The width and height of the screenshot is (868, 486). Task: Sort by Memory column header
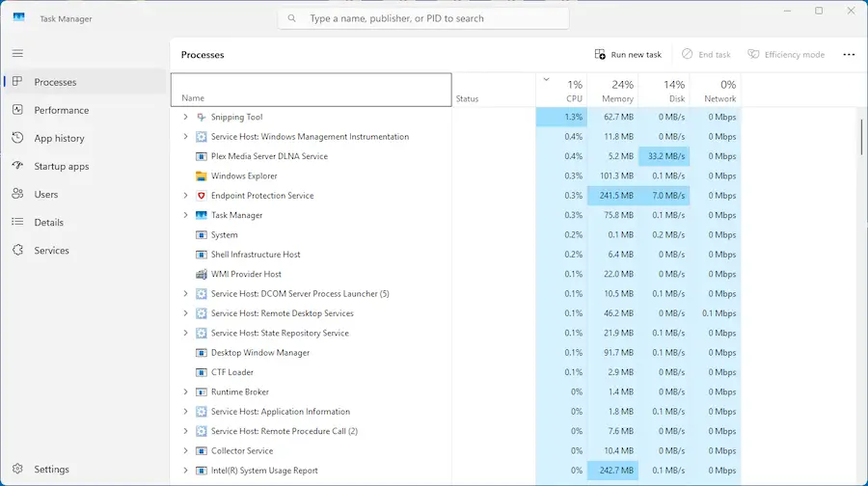(x=612, y=90)
